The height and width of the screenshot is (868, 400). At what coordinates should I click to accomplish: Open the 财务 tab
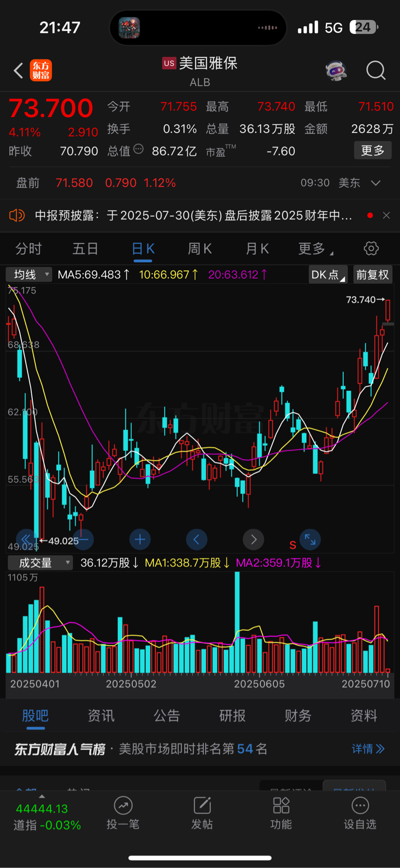(298, 716)
